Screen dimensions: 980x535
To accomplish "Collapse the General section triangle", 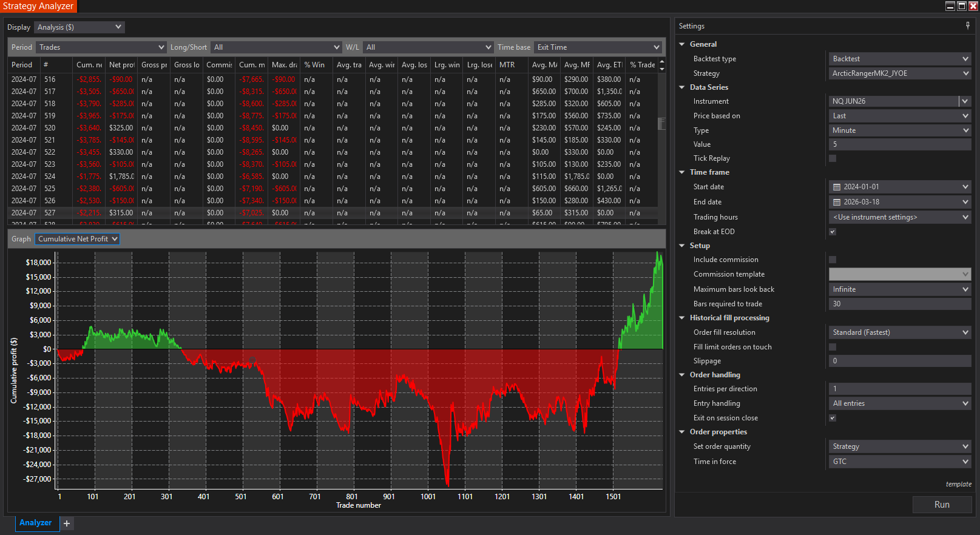I will [x=682, y=44].
